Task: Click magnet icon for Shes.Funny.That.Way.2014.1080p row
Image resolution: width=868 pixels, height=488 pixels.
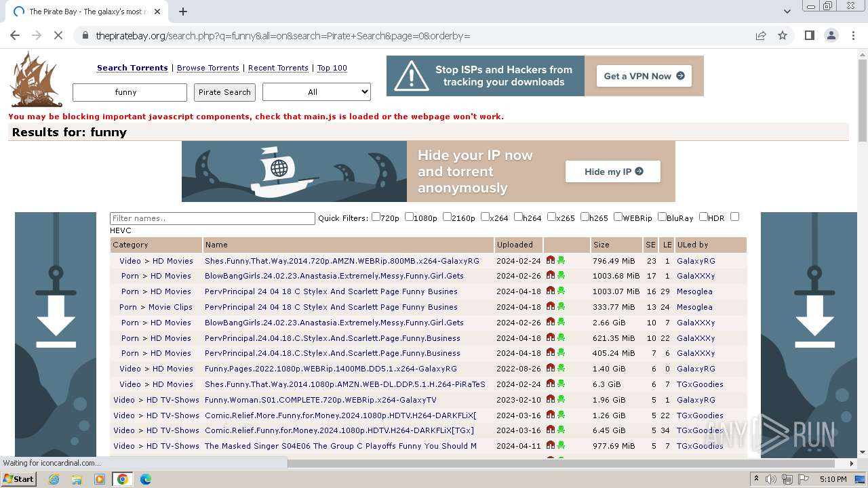Action: tap(551, 384)
